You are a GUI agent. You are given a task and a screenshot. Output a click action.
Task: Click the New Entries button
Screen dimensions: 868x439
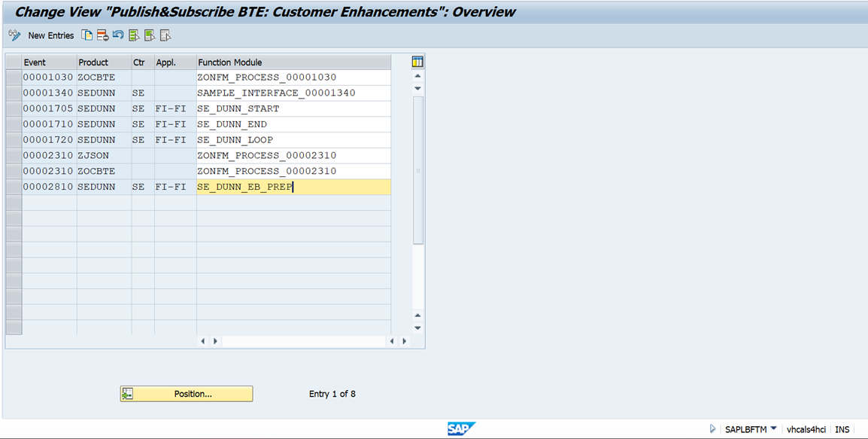click(51, 35)
